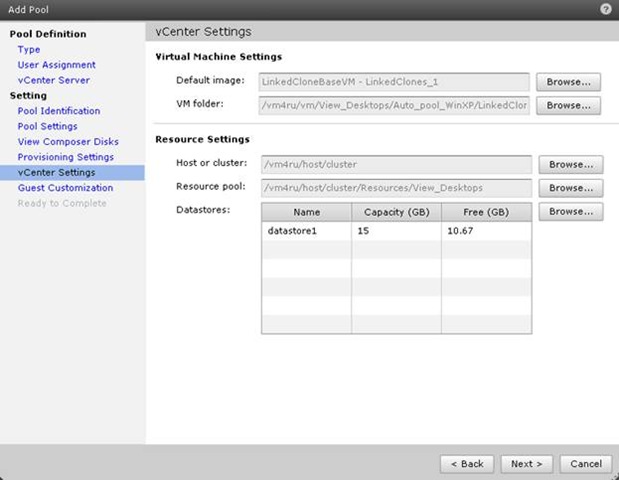Open Pool Settings in sidebar
Viewport: 619px width, 480px height.
click(x=47, y=126)
